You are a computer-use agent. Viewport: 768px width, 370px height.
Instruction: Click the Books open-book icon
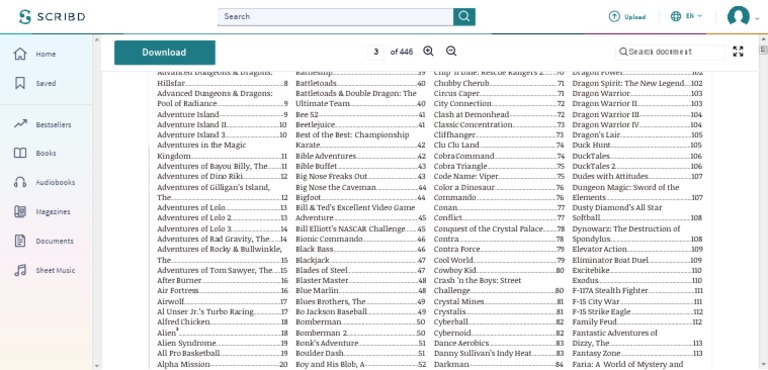(20, 153)
